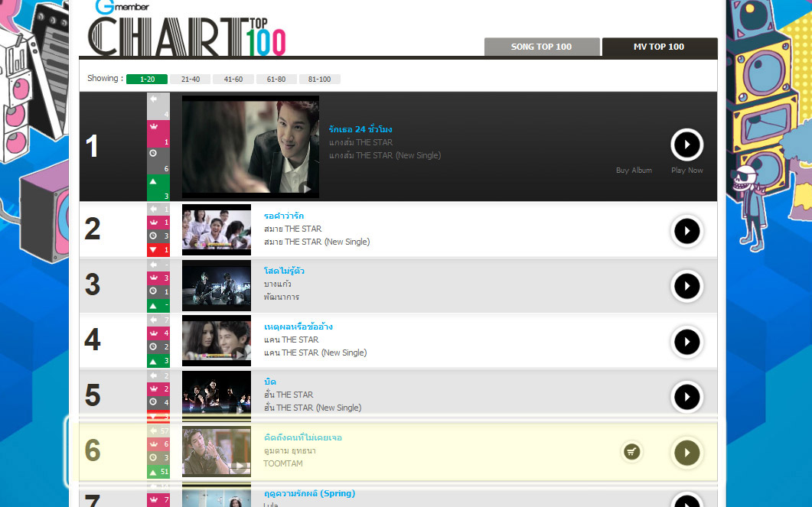Click CHART TOP 100 header logo
812x507 pixels.
coord(187,36)
